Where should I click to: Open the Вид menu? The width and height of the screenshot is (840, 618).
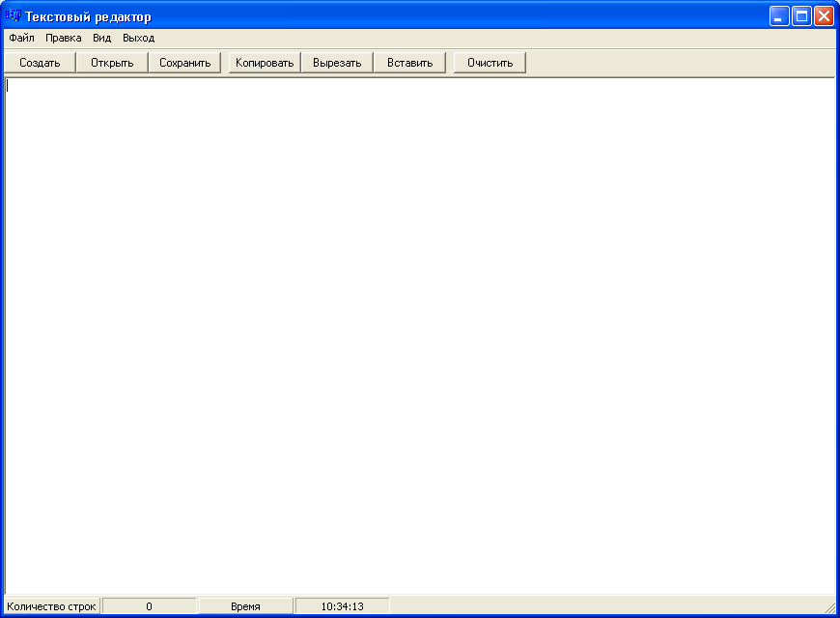[x=101, y=38]
